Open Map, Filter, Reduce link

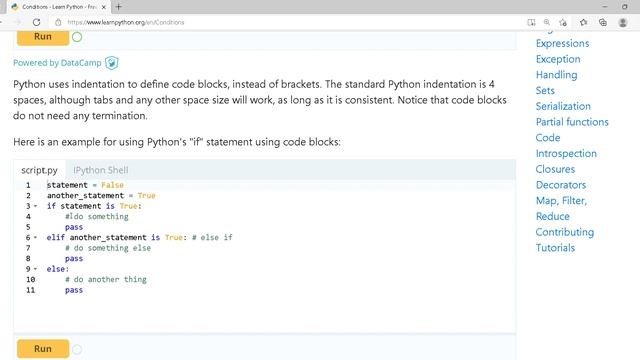coord(561,209)
